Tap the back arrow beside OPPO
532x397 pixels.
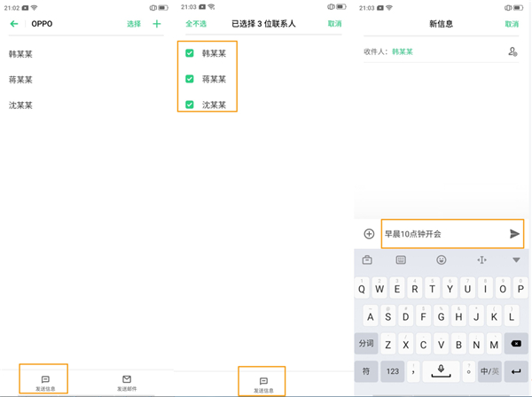click(x=14, y=24)
